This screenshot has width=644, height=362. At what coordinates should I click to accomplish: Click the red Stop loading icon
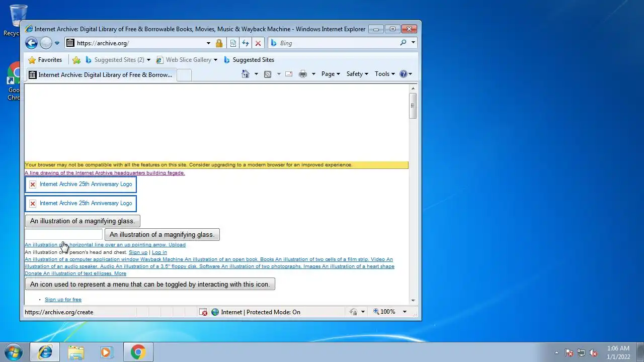(258, 43)
